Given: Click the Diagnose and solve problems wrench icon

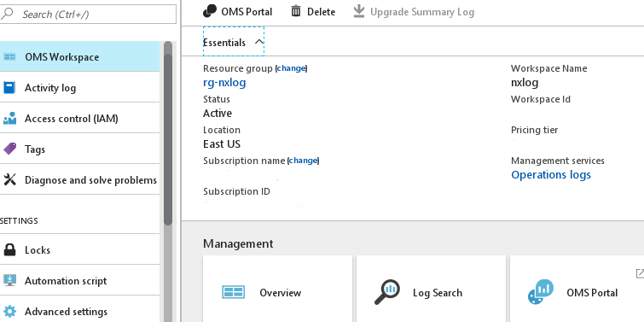Looking at the screenshot, I should click(9, 179).
